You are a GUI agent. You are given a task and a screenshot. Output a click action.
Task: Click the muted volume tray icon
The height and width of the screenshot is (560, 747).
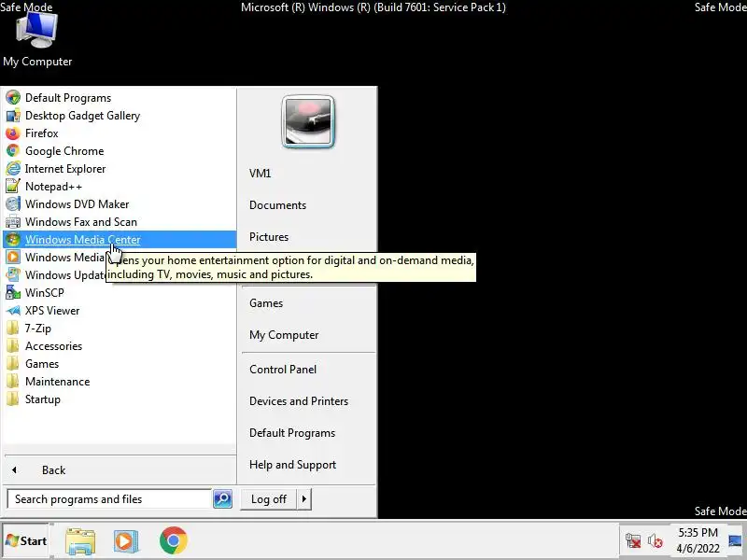[655, 541]
